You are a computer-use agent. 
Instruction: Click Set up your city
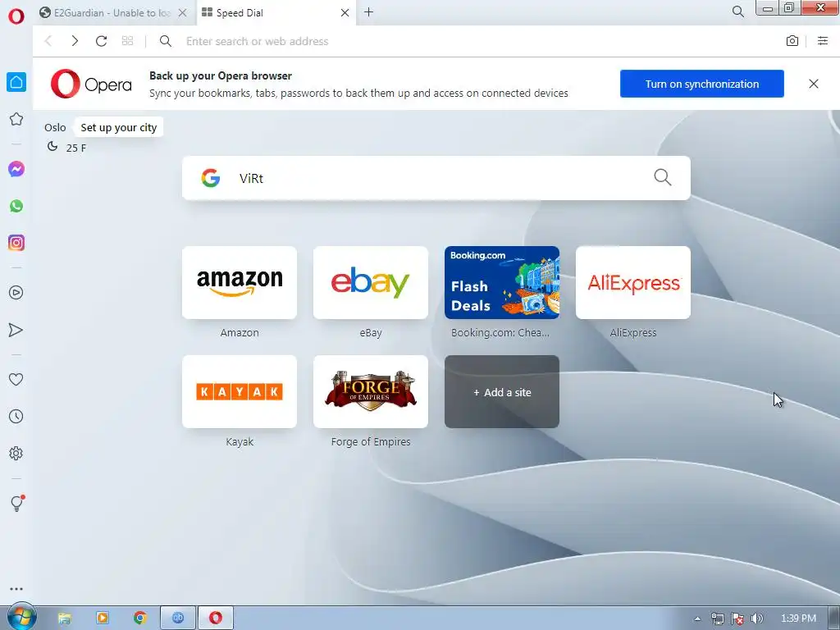tap(118, 127)
